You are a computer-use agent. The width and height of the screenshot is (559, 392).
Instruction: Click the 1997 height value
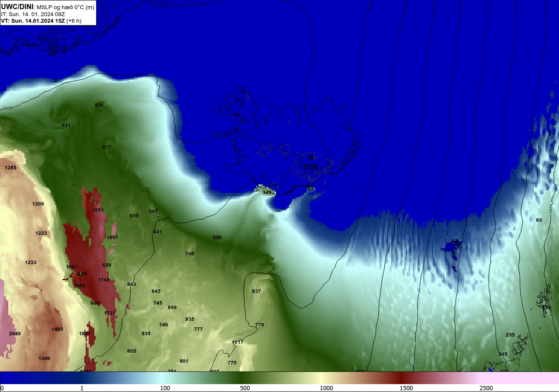pyautogui.click(x=112, y=237)
